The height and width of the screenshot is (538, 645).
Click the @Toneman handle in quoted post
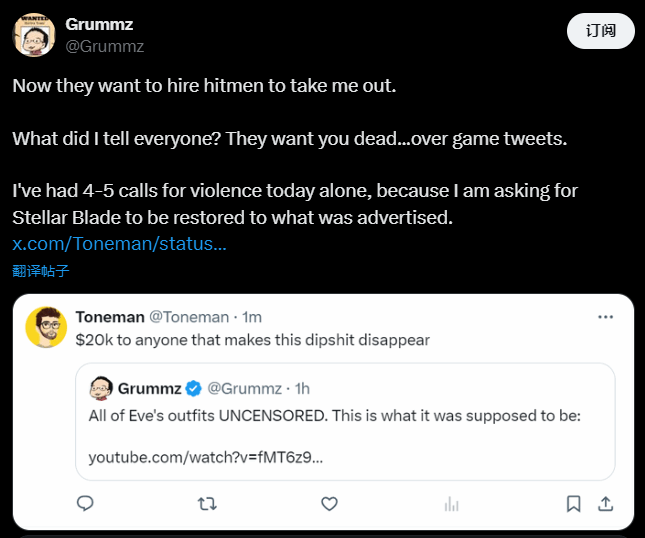click(x=189, y=317)
